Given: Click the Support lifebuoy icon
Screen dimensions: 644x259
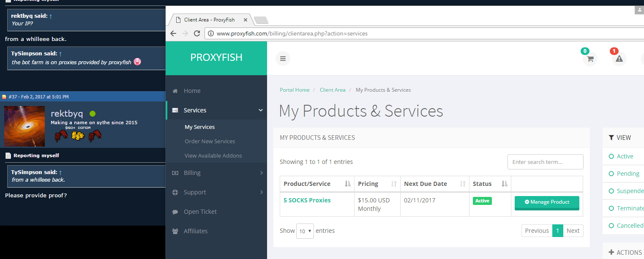Looking at the screenshot, I should [175, 192].
